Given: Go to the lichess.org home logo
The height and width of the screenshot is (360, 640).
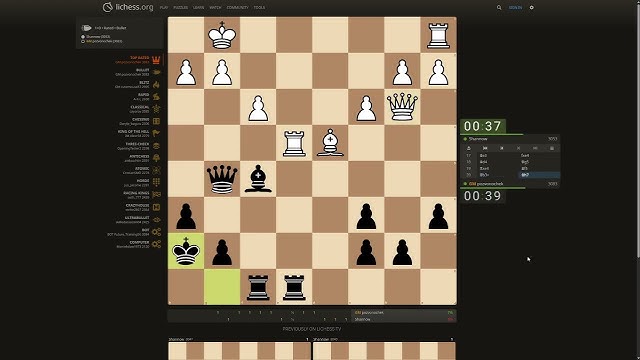Looking at the screenshot, I should [128, 7].
